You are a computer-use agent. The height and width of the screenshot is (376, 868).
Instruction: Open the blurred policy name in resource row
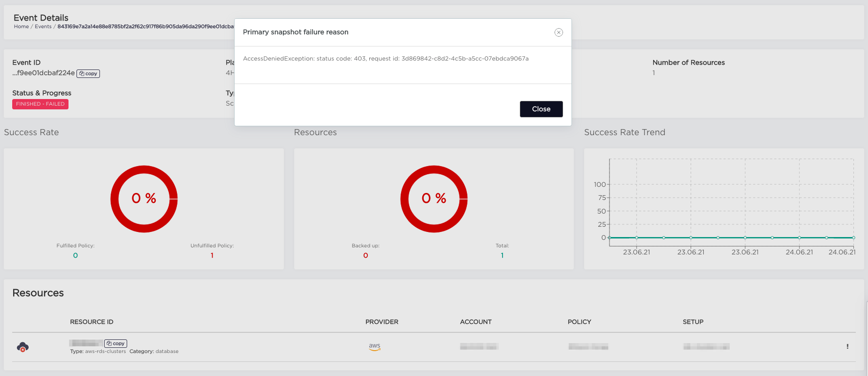pos(588,346)
